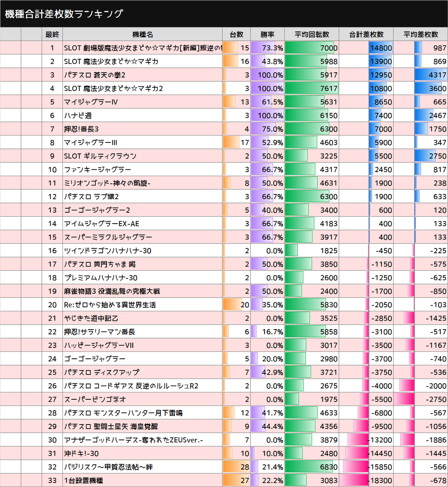
Task: Click average difference value 4317
Action: [x=437, y=75]
